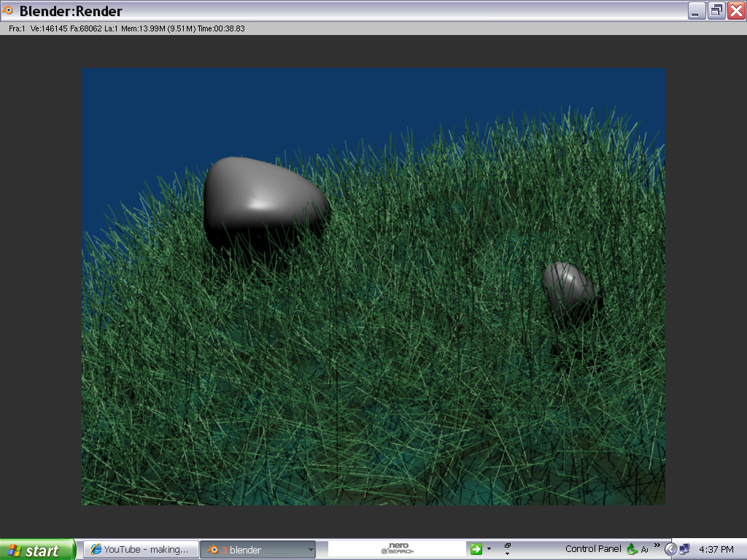Image resolution: width=747 pixels, height=560 pixels.
Task: Open the Control Panel toolbar item
Action: point(592,549)
